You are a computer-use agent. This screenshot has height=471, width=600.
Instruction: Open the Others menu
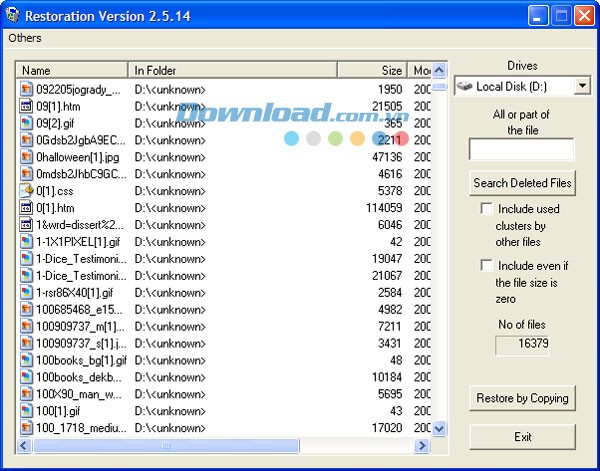(25, 38)
